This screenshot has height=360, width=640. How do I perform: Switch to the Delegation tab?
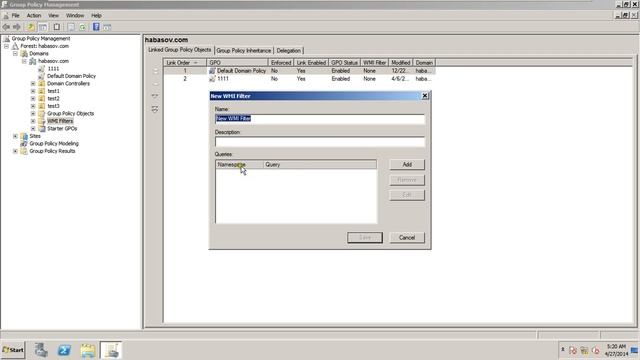click(289, 50)
